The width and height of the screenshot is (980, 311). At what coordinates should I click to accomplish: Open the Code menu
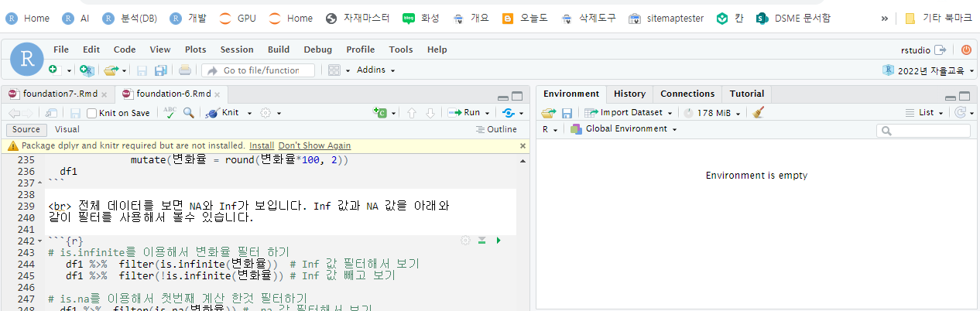(125, 50)
